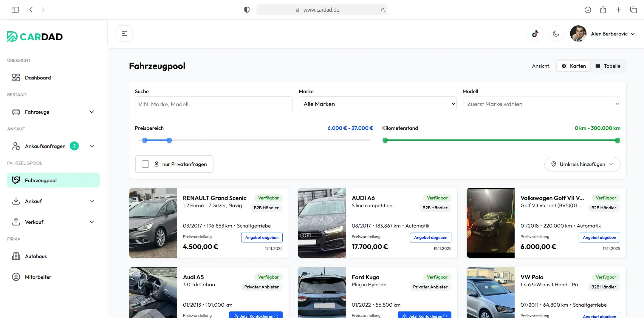
Task: Open the Alle Marken dropdown
Action: [x=377, y=104]
